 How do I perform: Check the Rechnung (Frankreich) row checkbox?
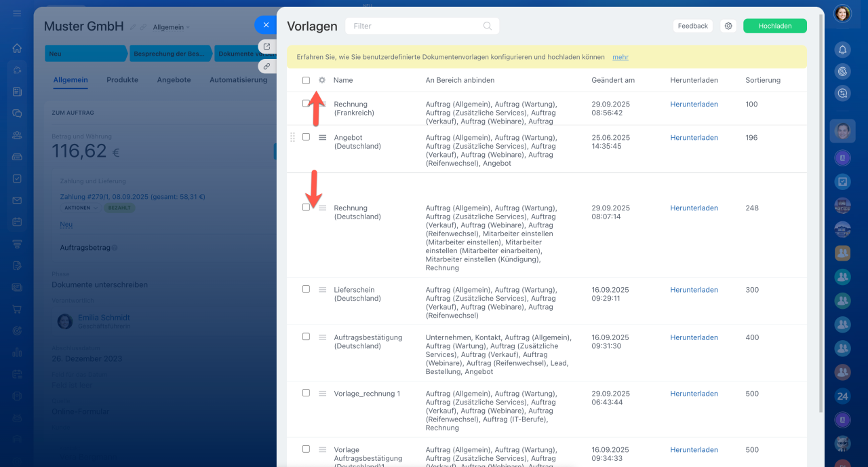pos(306,103)
